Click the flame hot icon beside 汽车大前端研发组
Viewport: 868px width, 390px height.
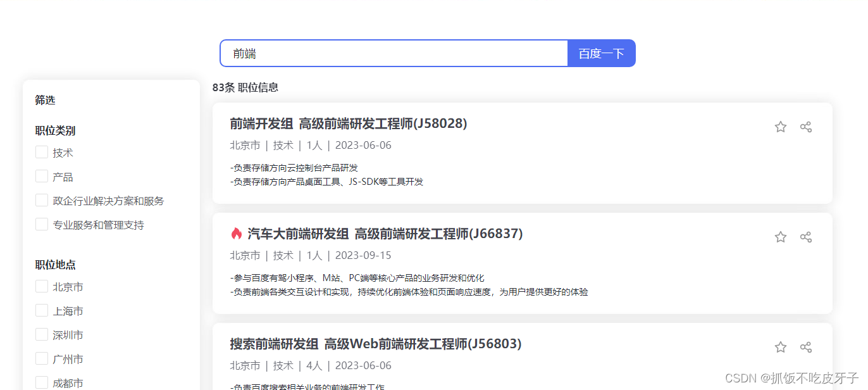(x=236, y=234)
